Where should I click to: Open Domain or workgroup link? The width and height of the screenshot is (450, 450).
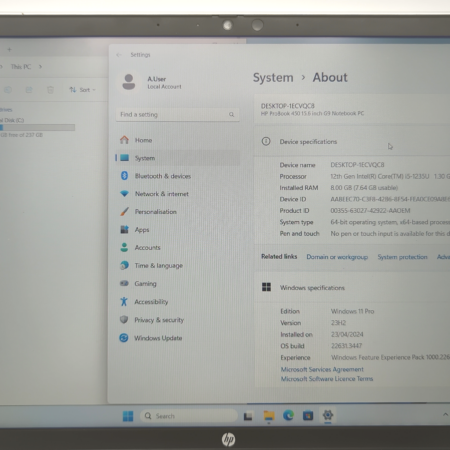tap(337, 257)
